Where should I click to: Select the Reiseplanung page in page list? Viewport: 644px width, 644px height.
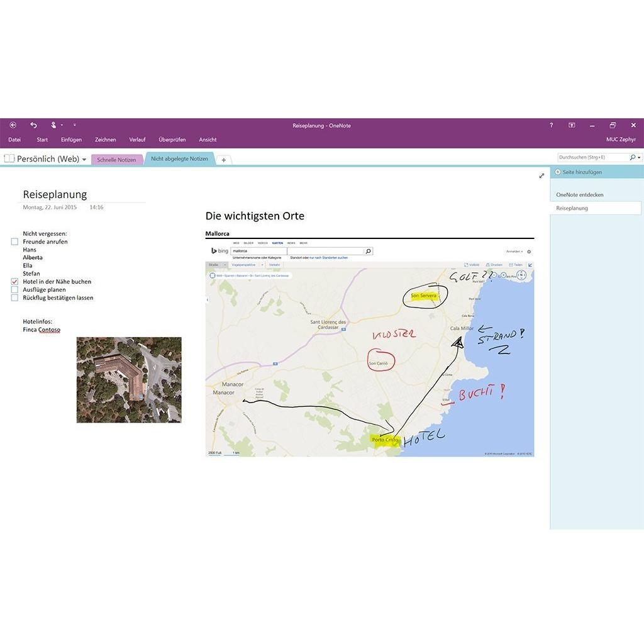(x=596, y=208)
